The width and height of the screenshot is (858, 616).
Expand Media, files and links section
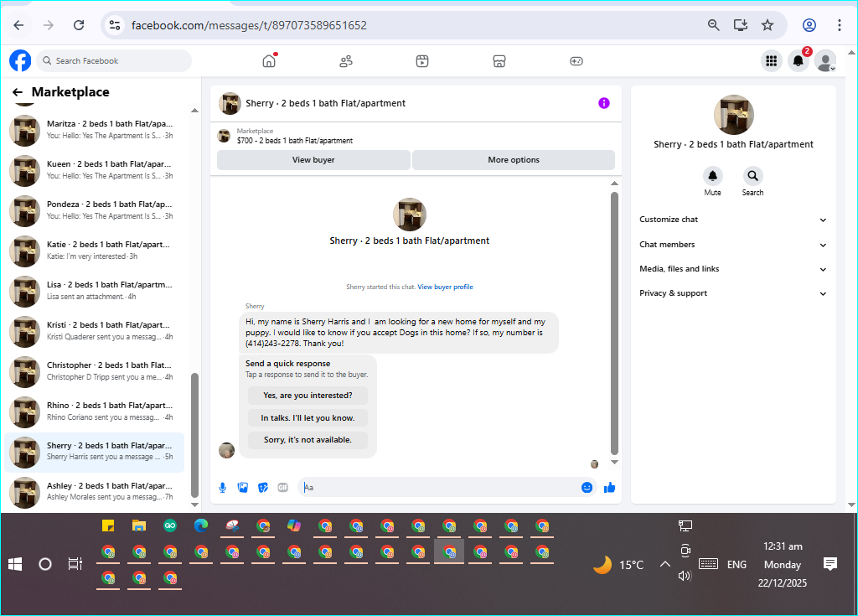733,269
